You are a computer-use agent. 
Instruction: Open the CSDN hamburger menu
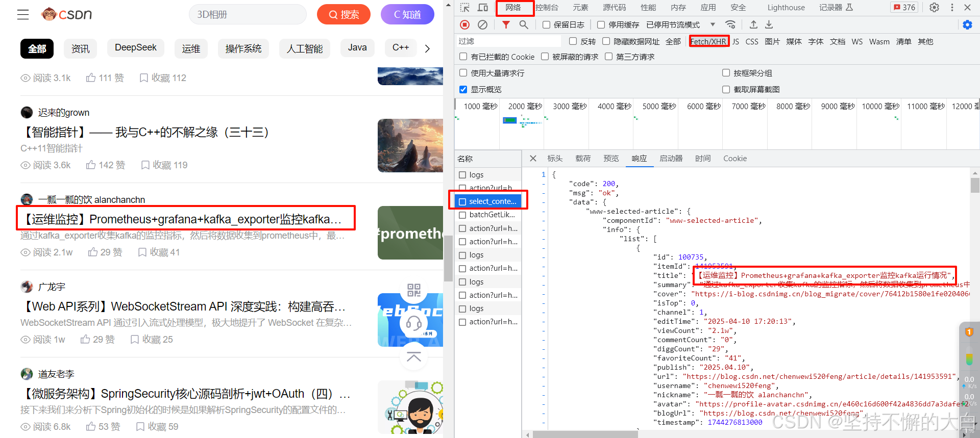23,15
